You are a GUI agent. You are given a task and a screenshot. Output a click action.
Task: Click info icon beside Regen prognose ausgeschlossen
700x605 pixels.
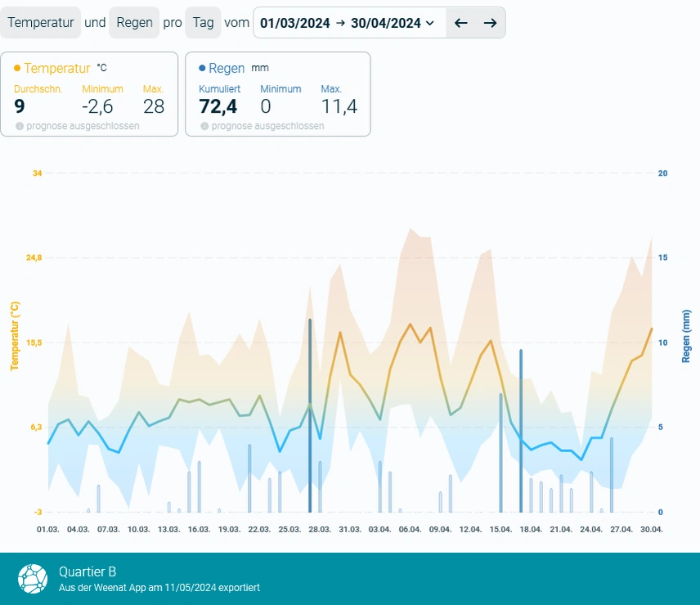(204, 126)
